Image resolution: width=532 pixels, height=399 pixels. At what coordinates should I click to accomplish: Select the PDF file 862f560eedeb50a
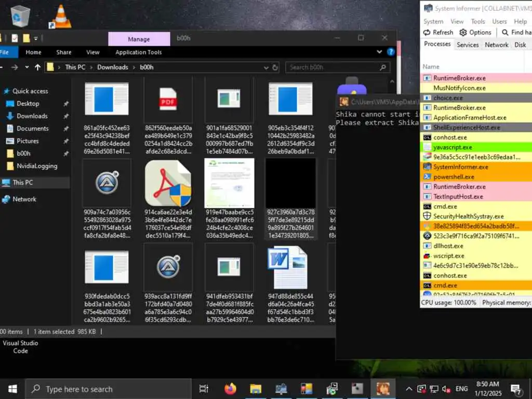[168, 99]
